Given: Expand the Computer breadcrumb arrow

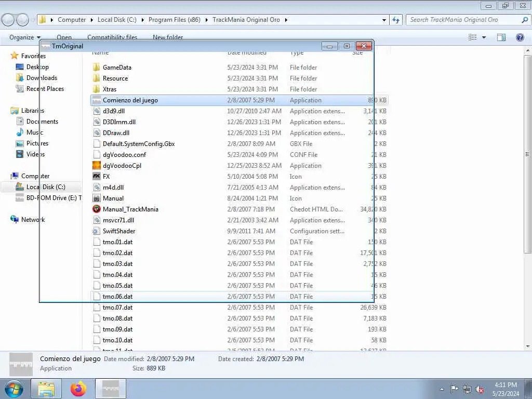Looking at the screenshot, I should (92, 20).
